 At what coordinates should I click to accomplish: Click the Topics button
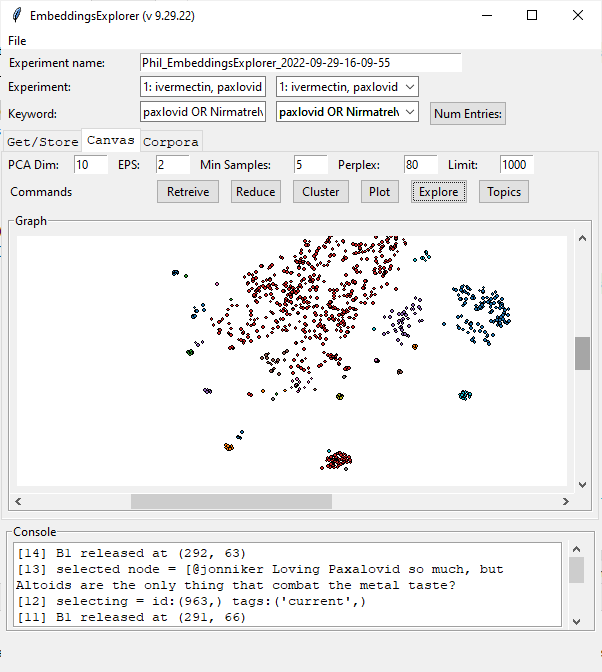(504, 191)
